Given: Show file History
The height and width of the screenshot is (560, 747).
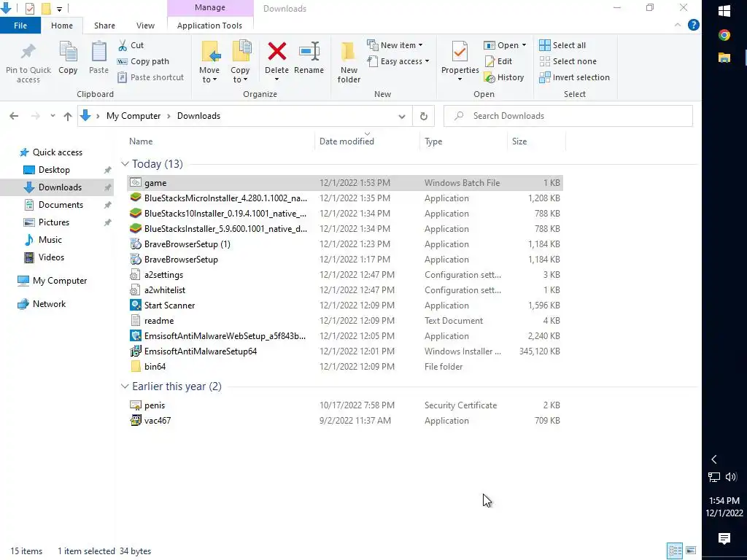Looking at the screenshot, I should tap(504, 77).
